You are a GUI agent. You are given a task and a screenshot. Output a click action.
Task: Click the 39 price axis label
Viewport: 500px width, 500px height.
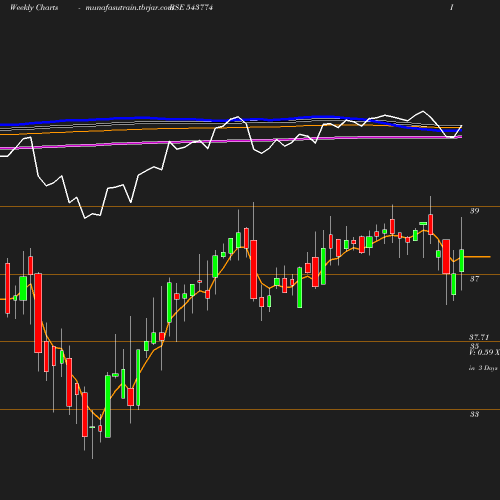coord(474,211)
